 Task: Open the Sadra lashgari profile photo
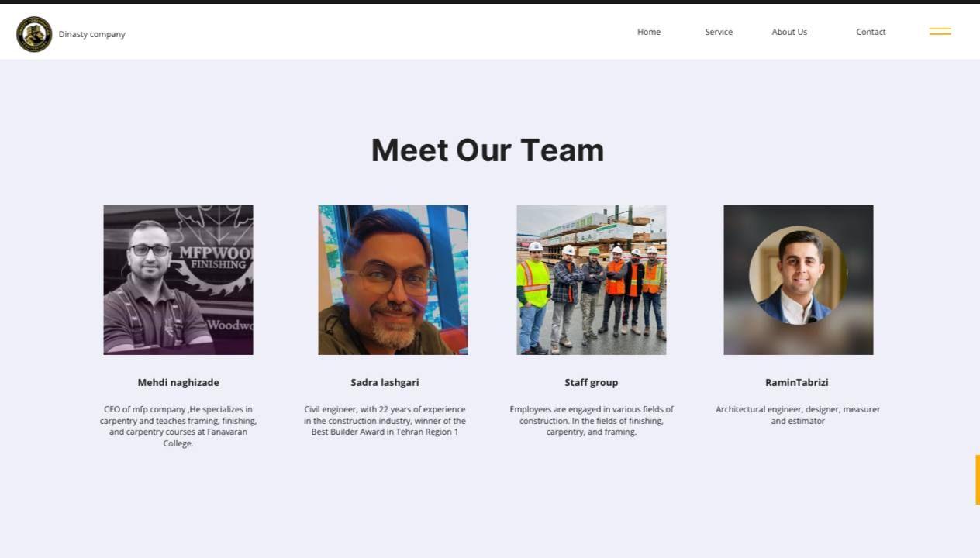pos(392,280)
